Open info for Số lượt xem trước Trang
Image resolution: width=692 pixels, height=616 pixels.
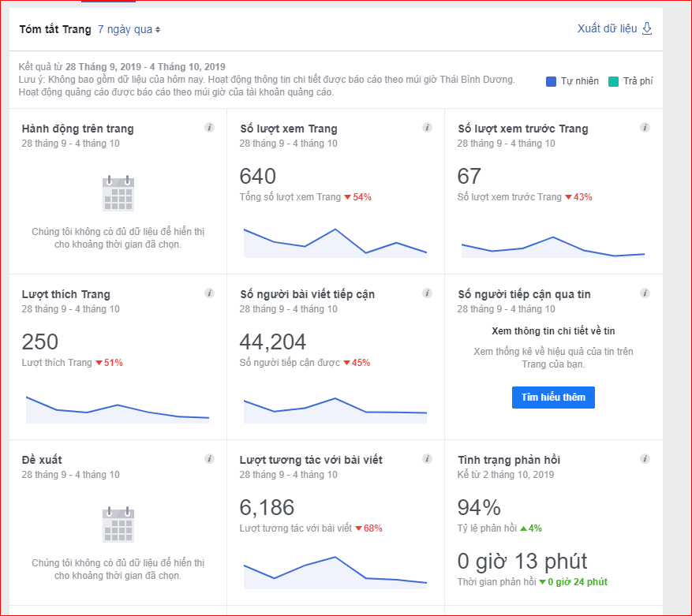[x=645, y=126]
